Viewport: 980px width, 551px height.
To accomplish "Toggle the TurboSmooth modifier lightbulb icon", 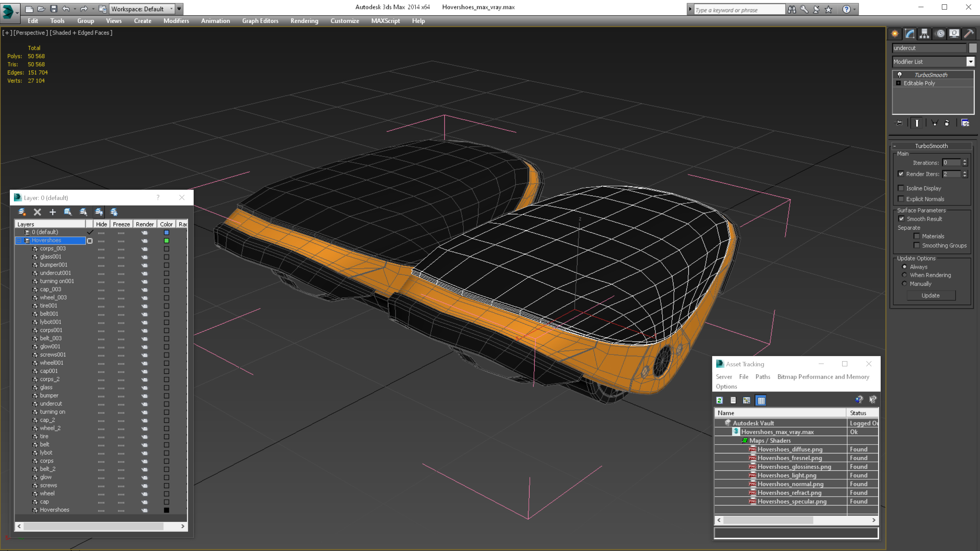I will pyautogui.click(x=900, y=74).
